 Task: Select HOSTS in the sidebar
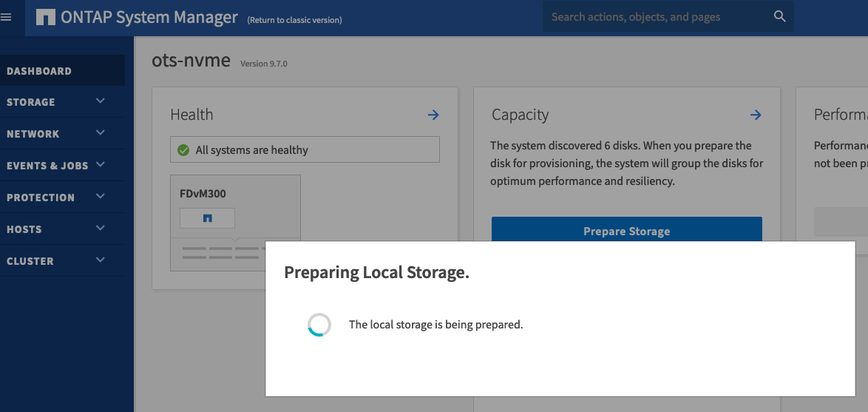coord(24,229)
